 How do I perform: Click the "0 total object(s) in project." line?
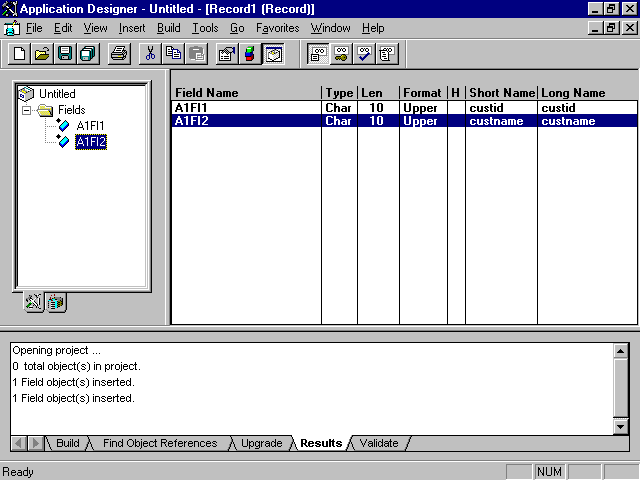coord(76,367)
